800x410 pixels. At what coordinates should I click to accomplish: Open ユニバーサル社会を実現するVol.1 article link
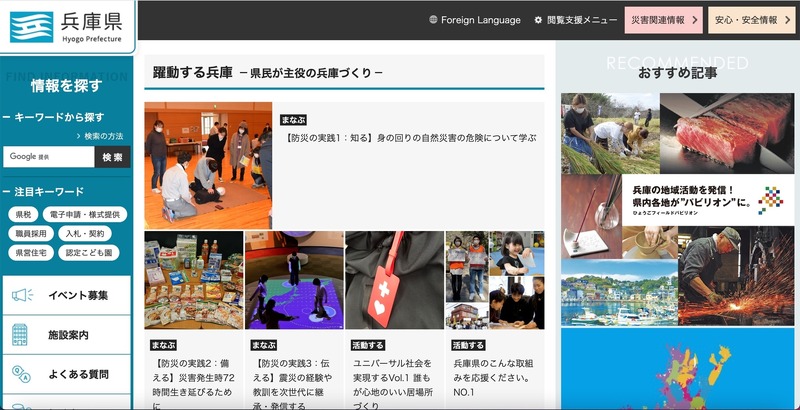393,385
